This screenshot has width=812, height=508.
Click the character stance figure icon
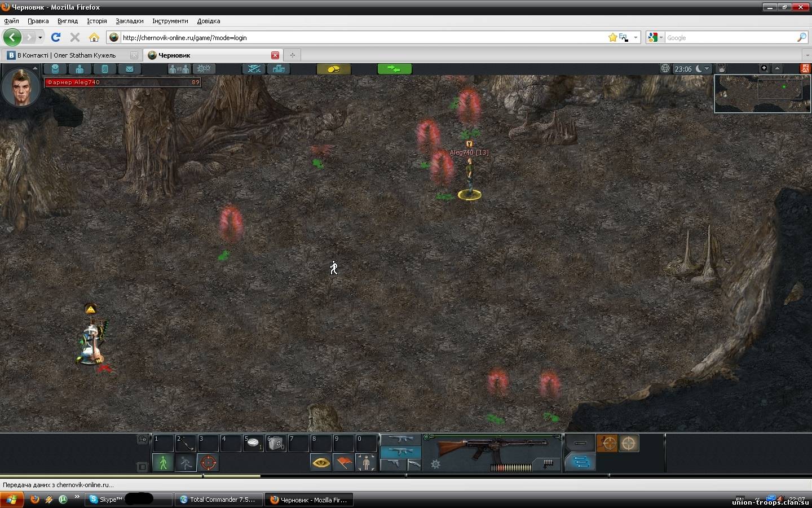tap(366, 463)
